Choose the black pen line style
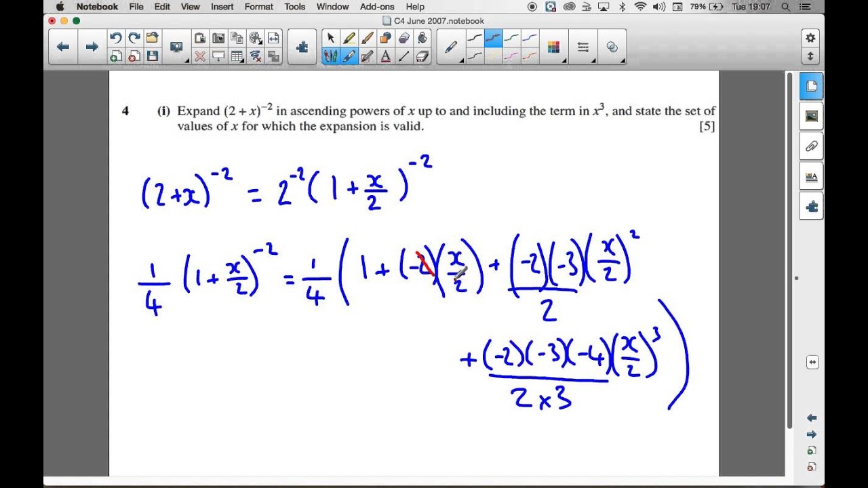 [475, 39]
